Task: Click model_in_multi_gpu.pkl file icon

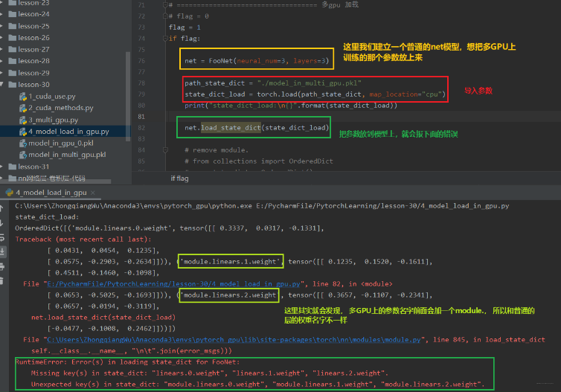Action: [23, 155]
